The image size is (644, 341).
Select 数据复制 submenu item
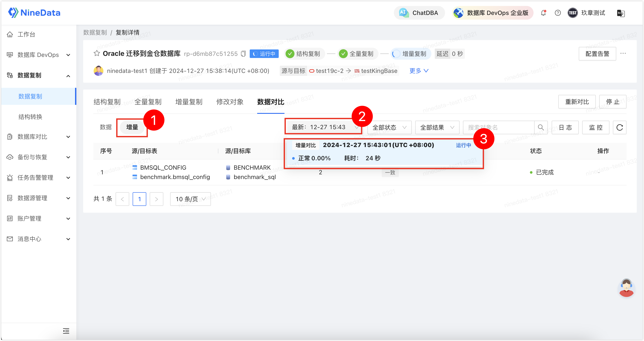coord(39,96)
